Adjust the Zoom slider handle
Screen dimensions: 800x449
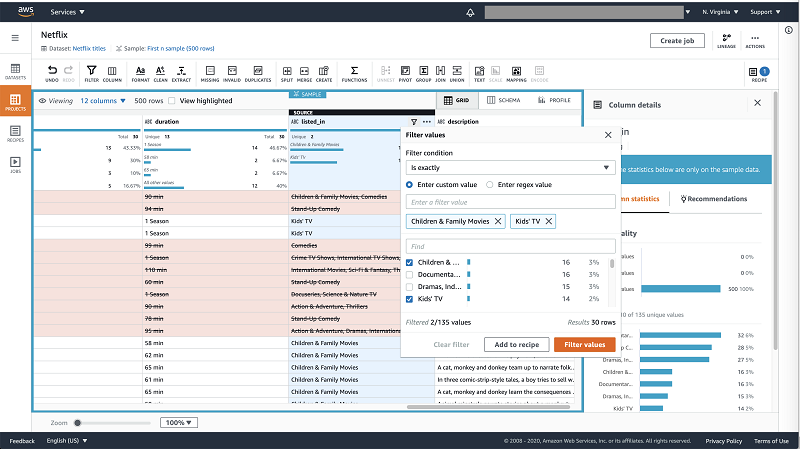coord(78,423)
